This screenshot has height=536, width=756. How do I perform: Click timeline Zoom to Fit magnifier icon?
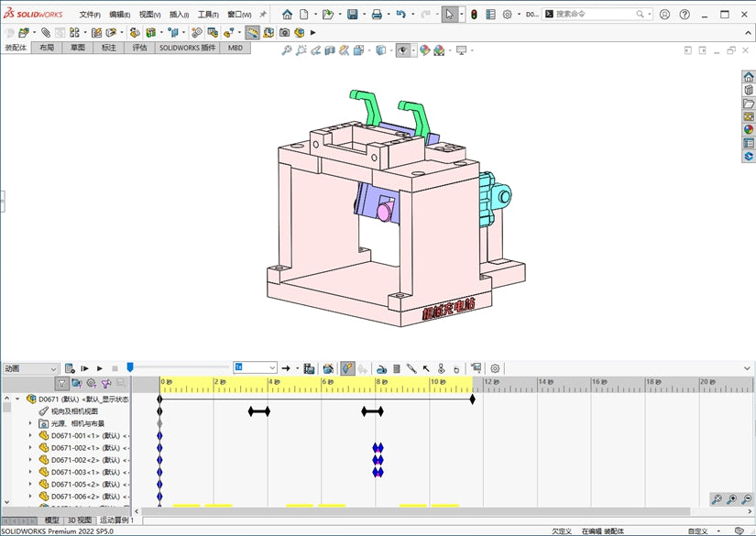tap(717, 498)
